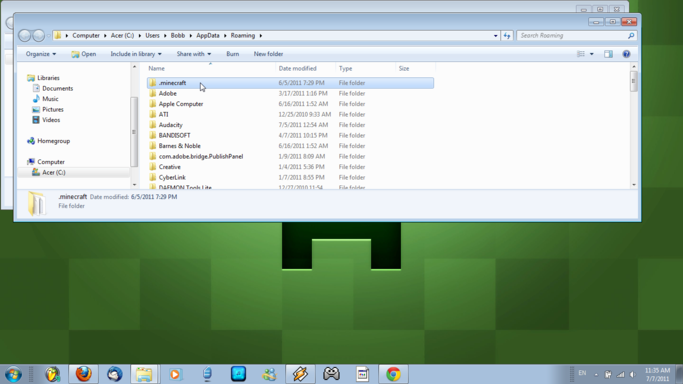Screen dimensions: 683x384
Task: Select Acer (C:) in navigation pane
Action: (54, 172)
